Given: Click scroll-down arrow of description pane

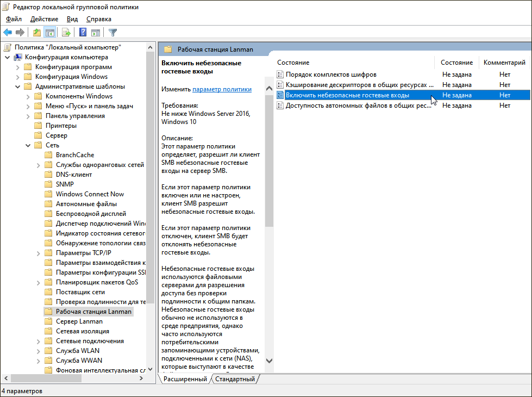Looking at the screenshot, I should (x=269, y=361).
